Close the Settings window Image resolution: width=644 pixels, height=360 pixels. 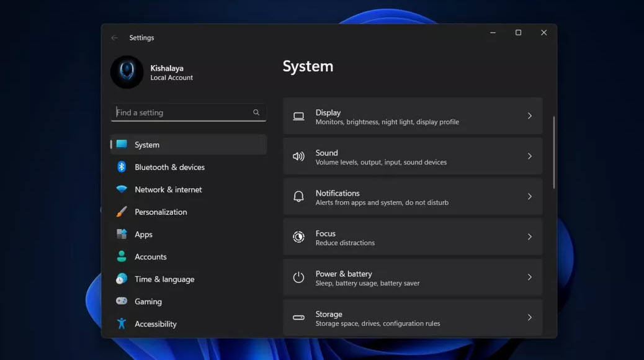pos(543,32)
